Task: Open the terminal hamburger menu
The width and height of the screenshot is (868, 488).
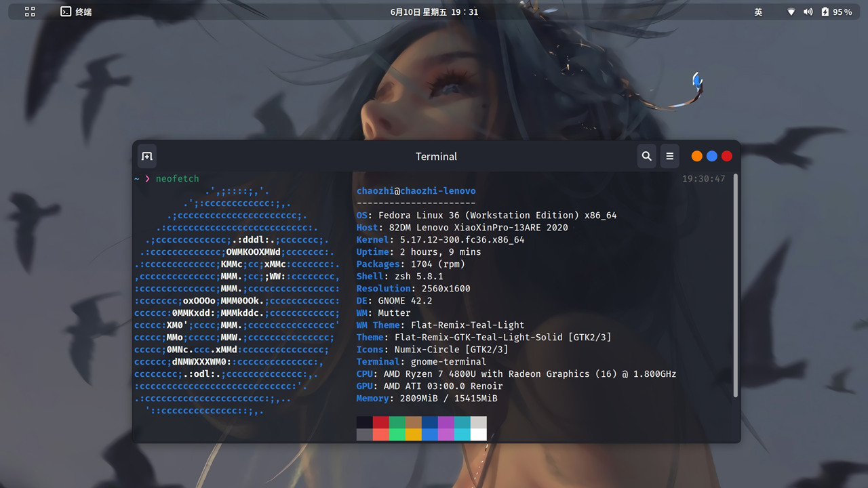Action: click(669, 157)
